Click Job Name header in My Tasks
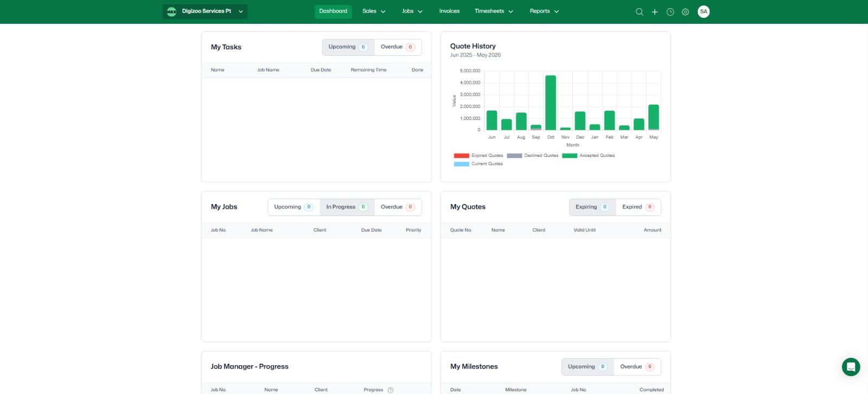Viewport: 868px width, 394px height. [268, 70]
